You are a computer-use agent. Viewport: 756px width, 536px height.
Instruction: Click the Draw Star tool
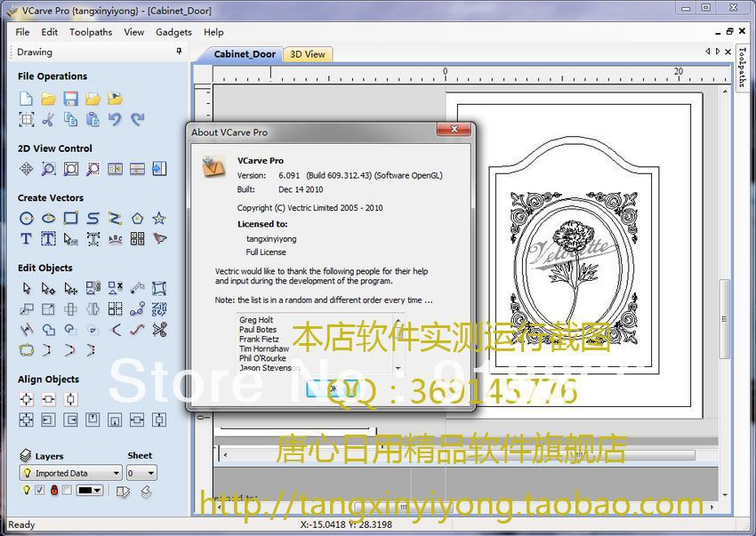point(159,219)
